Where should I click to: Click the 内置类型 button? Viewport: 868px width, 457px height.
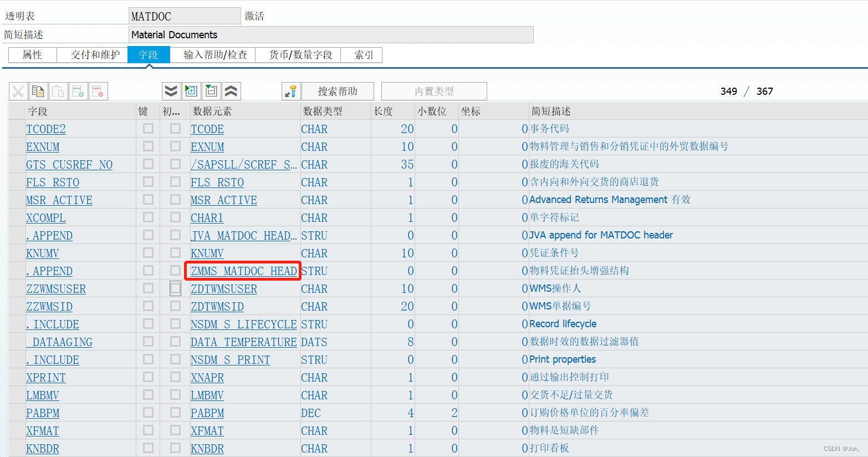pyautogui.click(x=434, y=92)
